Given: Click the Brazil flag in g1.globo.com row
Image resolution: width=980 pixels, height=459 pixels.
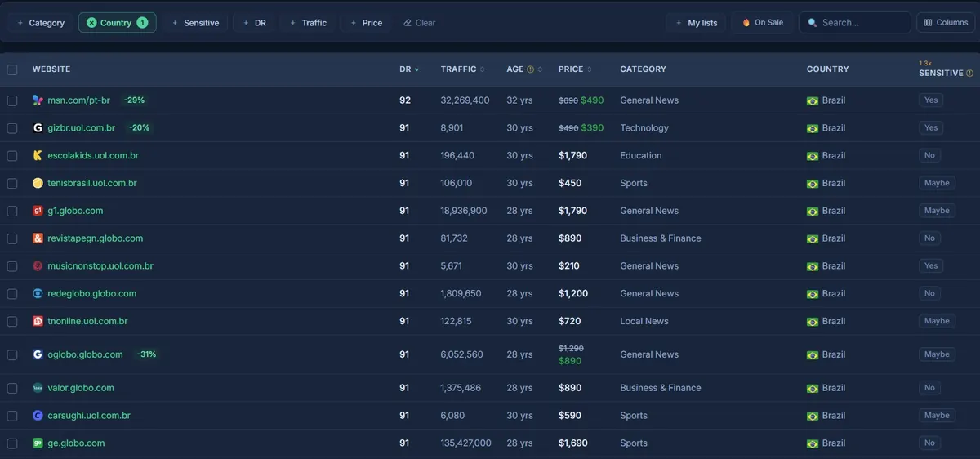Looking at the screenshot, I should [812, 211].
